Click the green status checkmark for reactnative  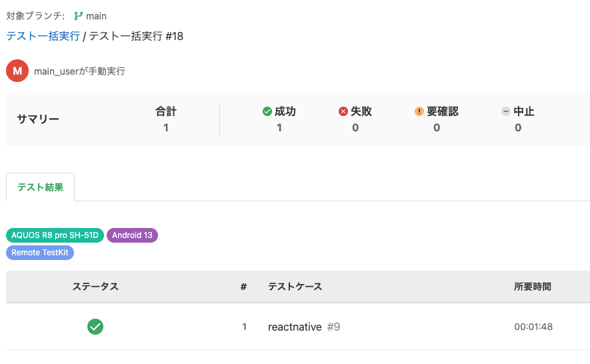pos(95,327)
